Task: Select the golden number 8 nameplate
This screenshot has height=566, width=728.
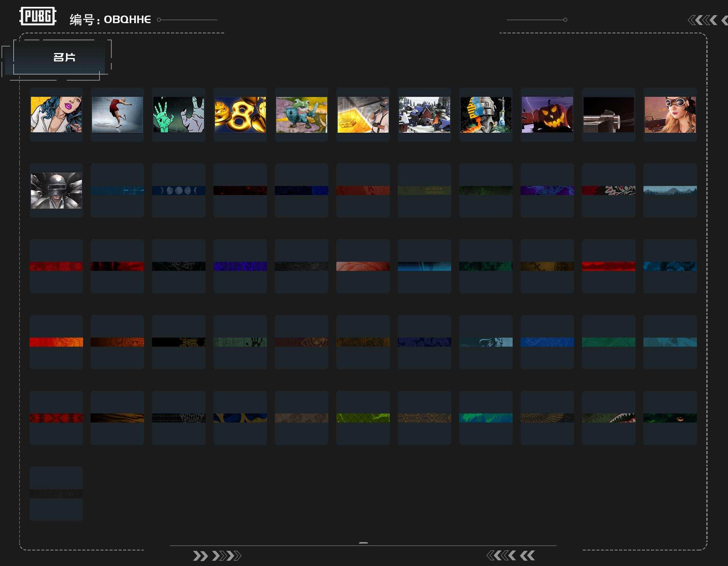Action: coord(240,114)
